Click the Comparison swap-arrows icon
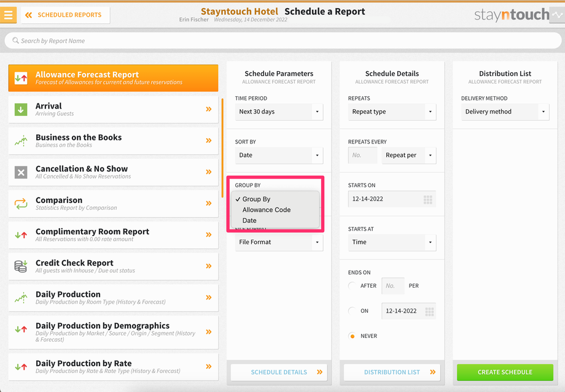This screenshot has height=392, width=565. click(21, 204)
